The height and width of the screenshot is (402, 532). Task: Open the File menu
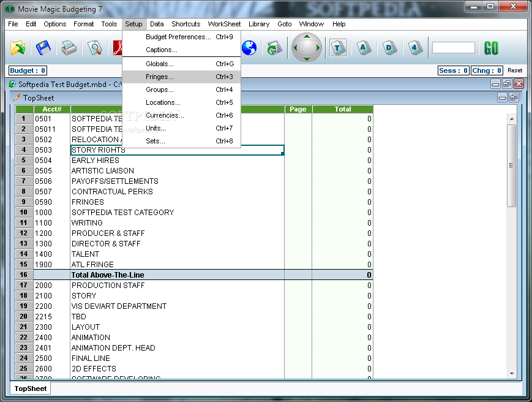(13, 24)
